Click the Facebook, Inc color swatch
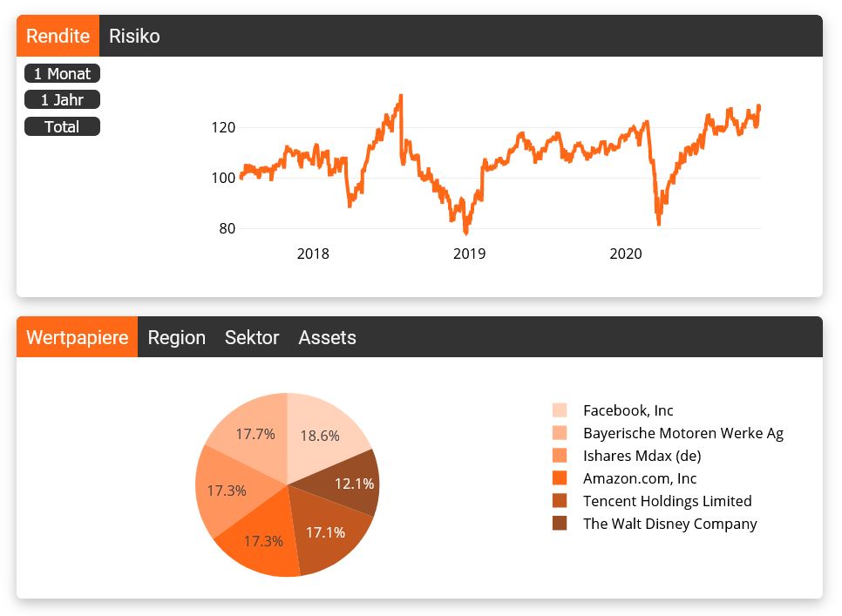Viewport: 842px width, 616px height. click(559, 410)
